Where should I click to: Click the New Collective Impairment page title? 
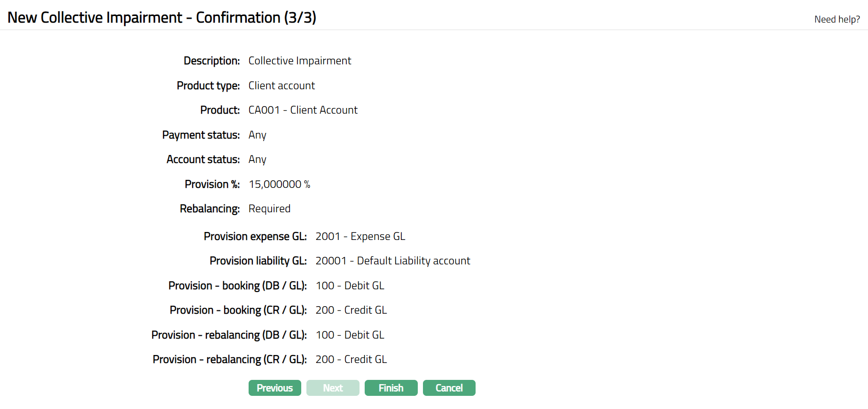coord(162,17)
